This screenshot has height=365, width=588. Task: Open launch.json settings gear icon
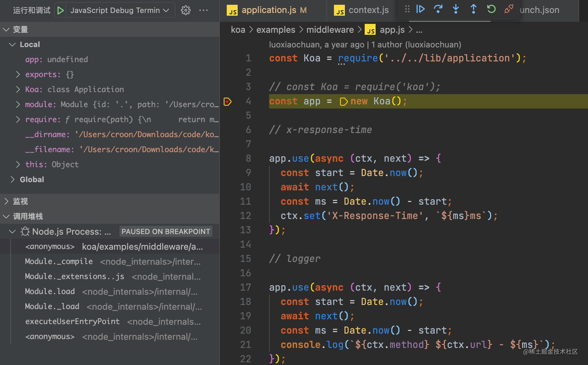186,10
